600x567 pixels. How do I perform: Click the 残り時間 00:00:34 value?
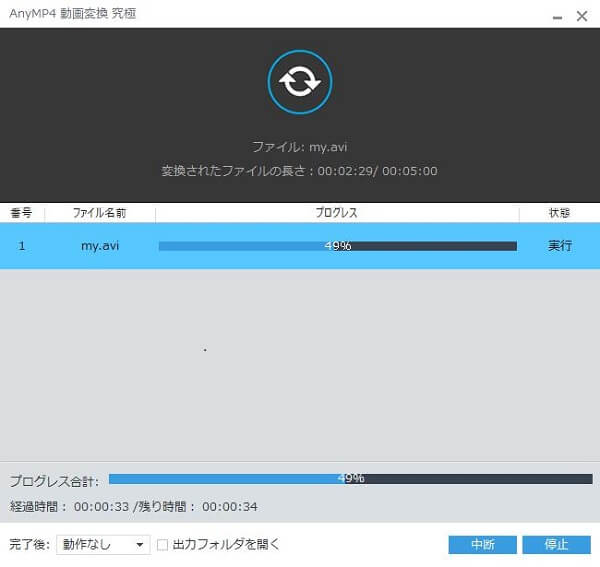coord(230,507)
